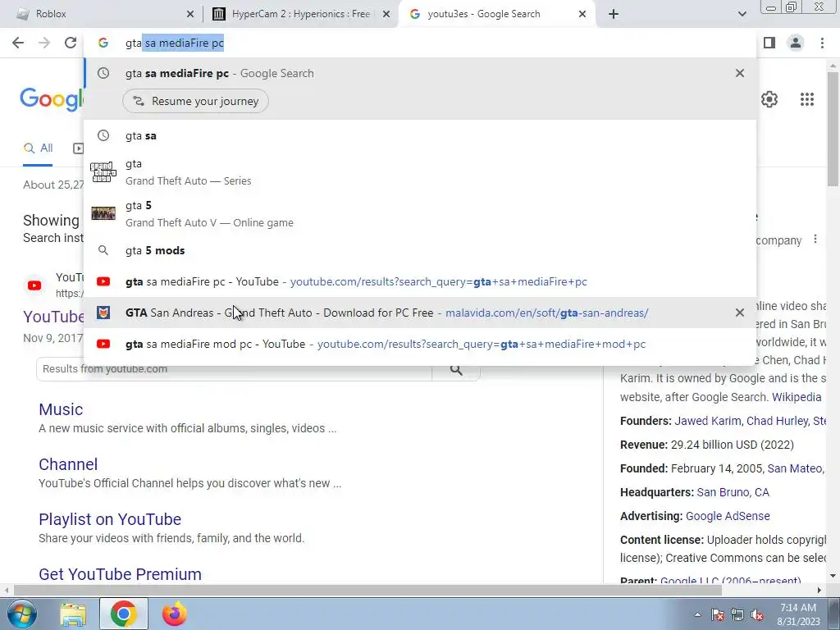This screenshot has width=840, height=630.
Task: Open Google settings gear icon
Action: click(769, 99)
